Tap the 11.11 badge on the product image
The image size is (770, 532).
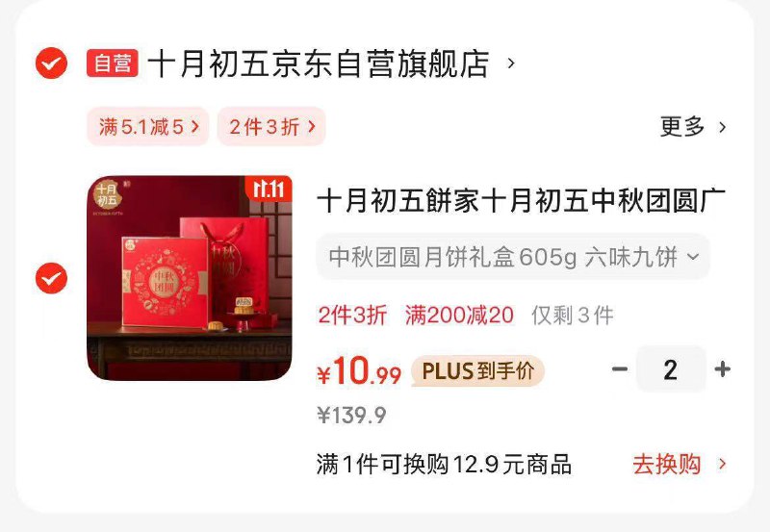click(269, 189)
